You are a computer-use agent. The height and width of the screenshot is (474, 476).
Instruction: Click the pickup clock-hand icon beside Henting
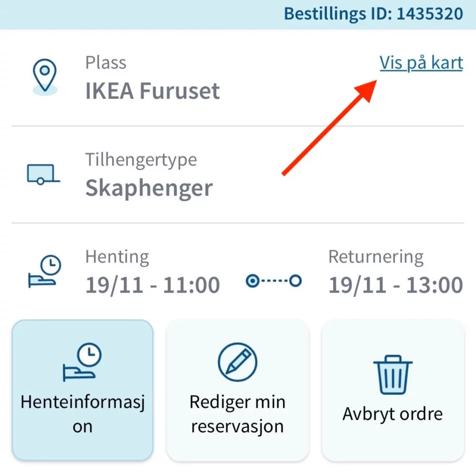44,271
